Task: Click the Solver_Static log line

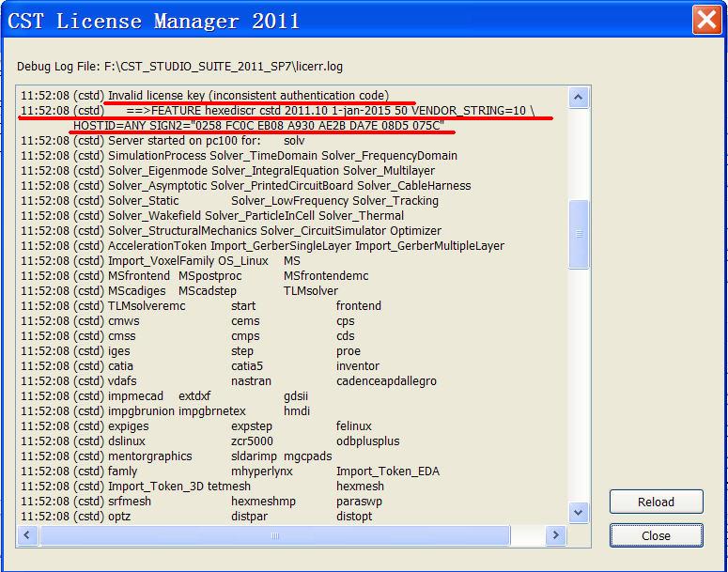Action: 230,201
